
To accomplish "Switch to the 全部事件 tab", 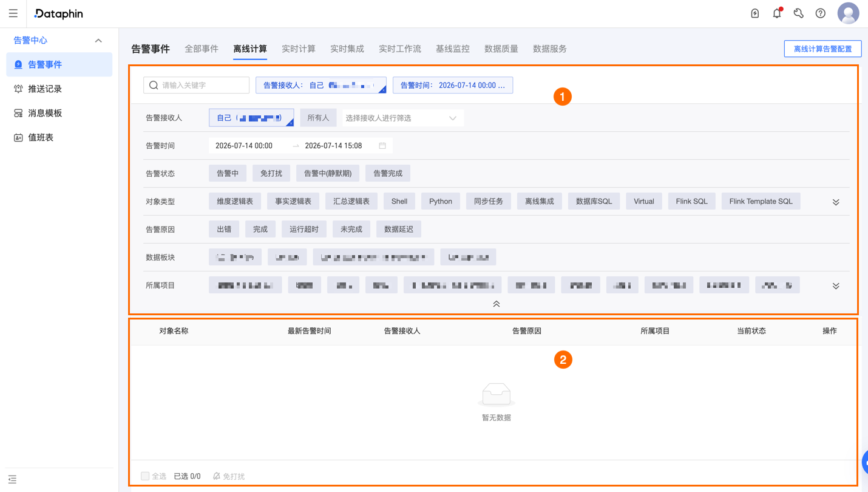I will click(202, 49).
